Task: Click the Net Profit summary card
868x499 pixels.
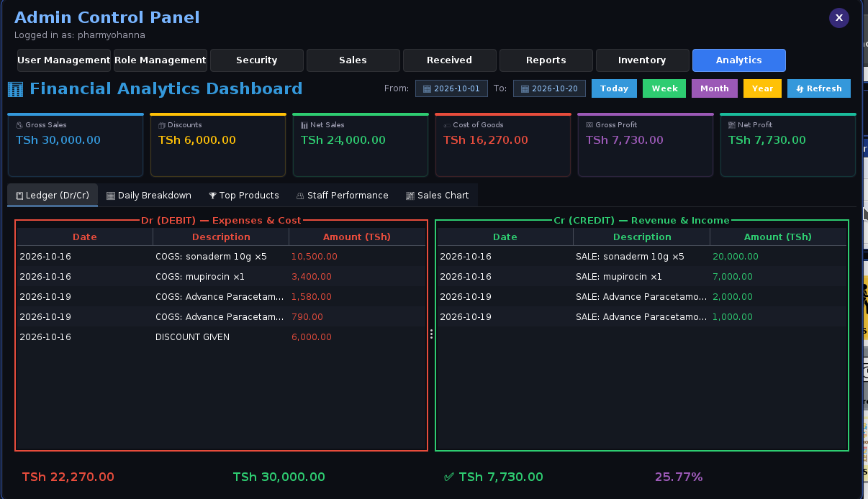Action: click(x=788, y=145)
